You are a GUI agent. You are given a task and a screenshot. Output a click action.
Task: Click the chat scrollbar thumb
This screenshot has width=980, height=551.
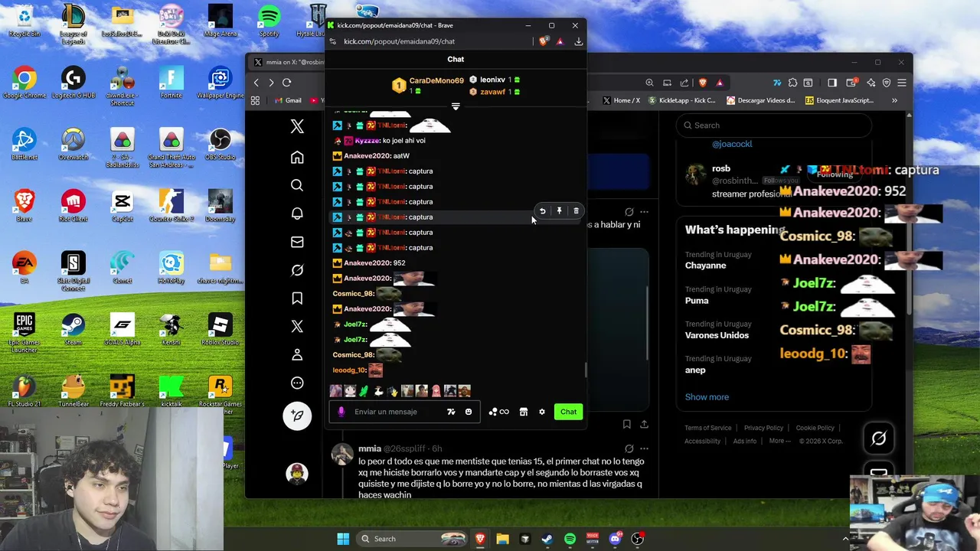pyautogui.click(x=586, y=370)
